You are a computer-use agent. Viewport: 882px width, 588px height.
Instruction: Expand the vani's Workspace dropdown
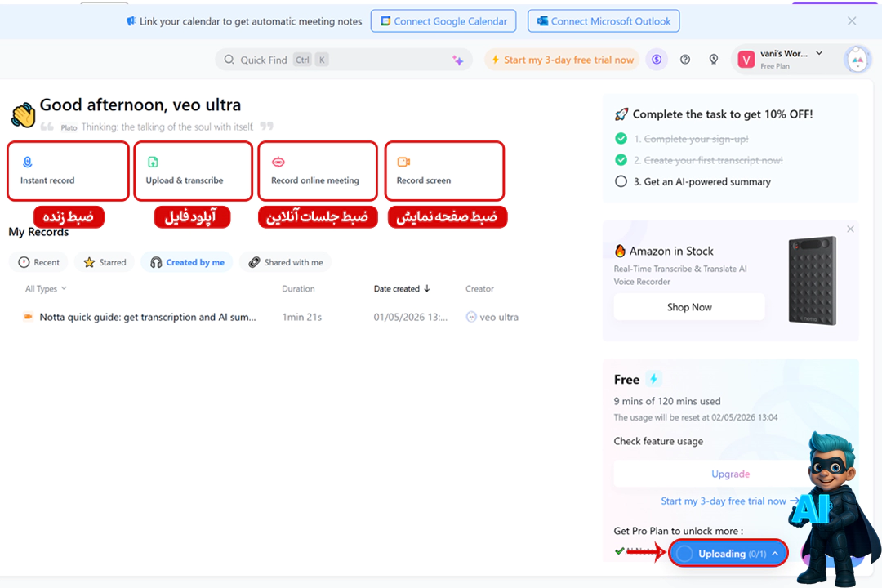(x=819, y=54)
